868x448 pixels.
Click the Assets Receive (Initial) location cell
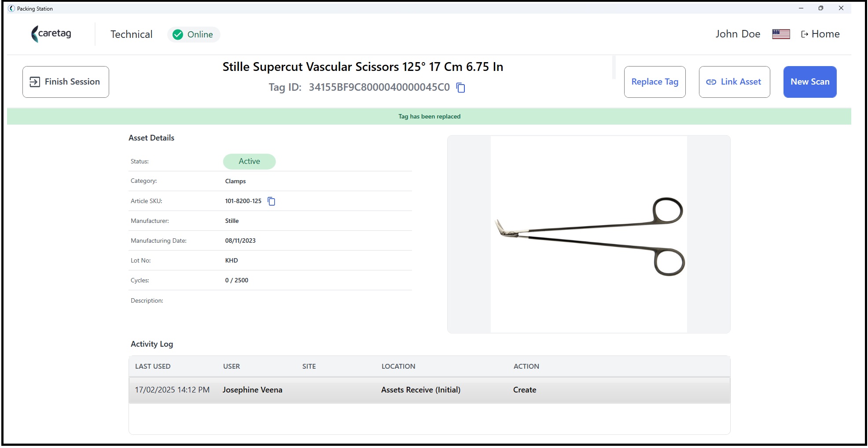click(421, 390)
